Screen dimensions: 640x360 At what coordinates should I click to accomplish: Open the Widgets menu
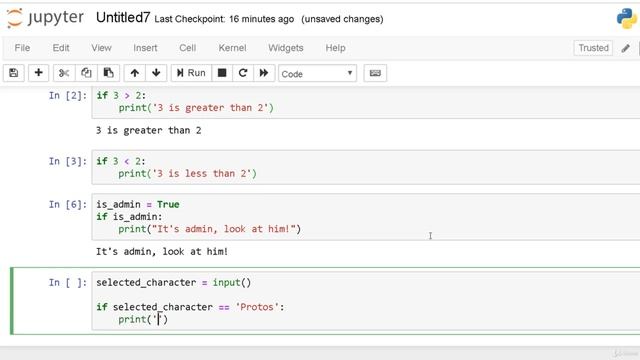coord(286,48)
